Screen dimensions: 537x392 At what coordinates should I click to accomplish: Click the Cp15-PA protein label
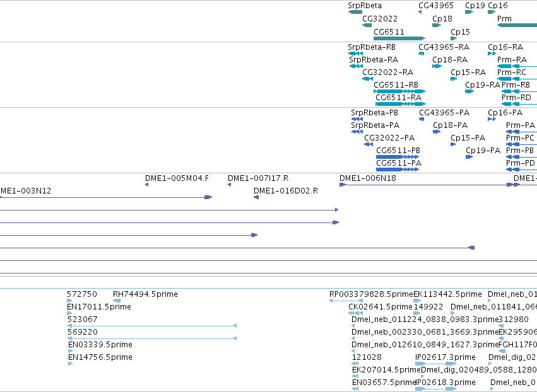[468, 138]
